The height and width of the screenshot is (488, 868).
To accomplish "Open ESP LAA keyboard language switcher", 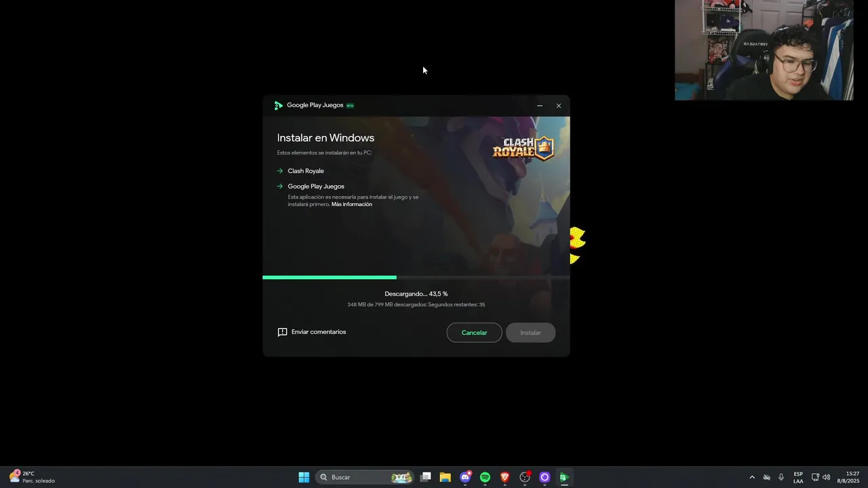I will tap(798, 477).
